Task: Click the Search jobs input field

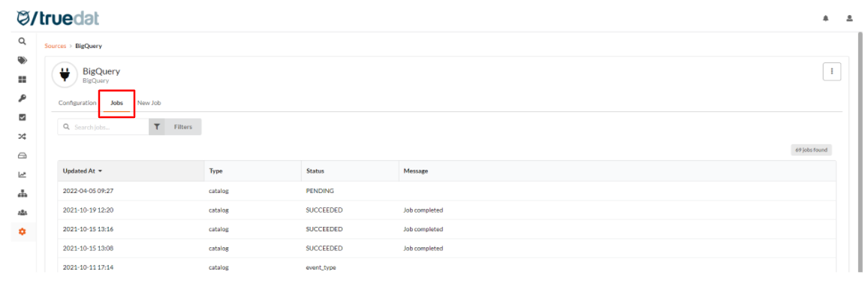Action: (x=104, y=127)
